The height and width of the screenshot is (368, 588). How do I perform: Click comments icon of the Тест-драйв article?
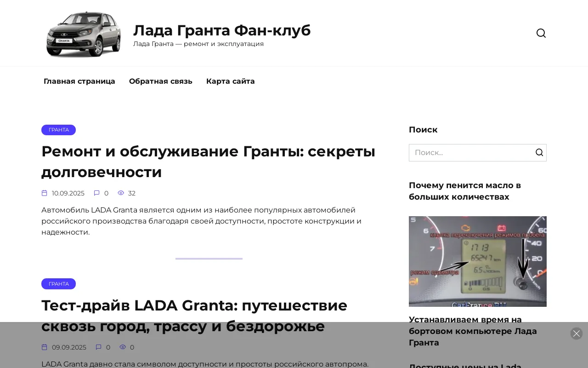(99, 347)
